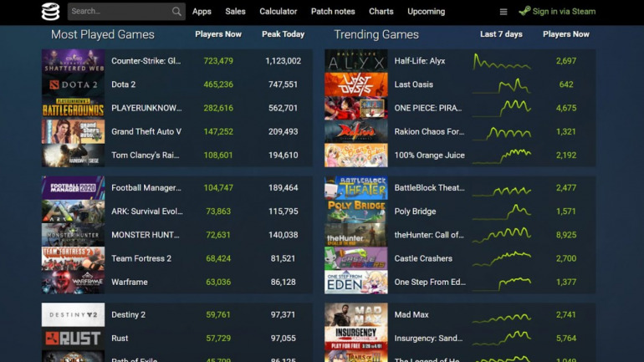Open the Castle Crashers title link
This screenshot has height=362, width=644.
coord(423,258)
